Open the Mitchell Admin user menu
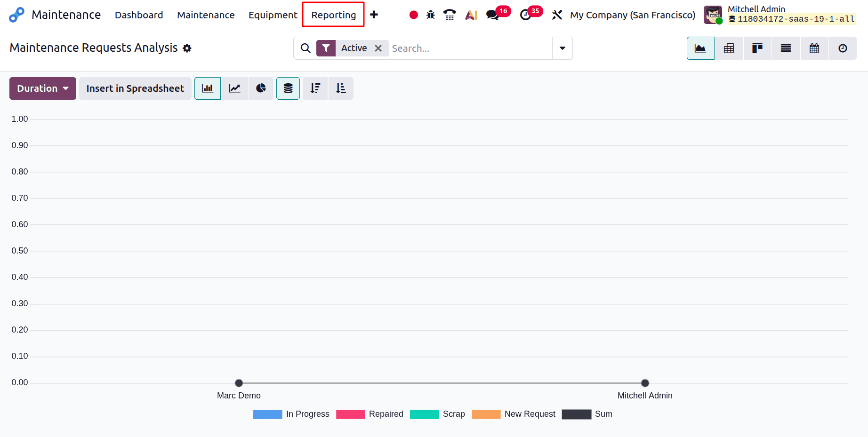Screen dimensions: 868x437 (780, 14)
